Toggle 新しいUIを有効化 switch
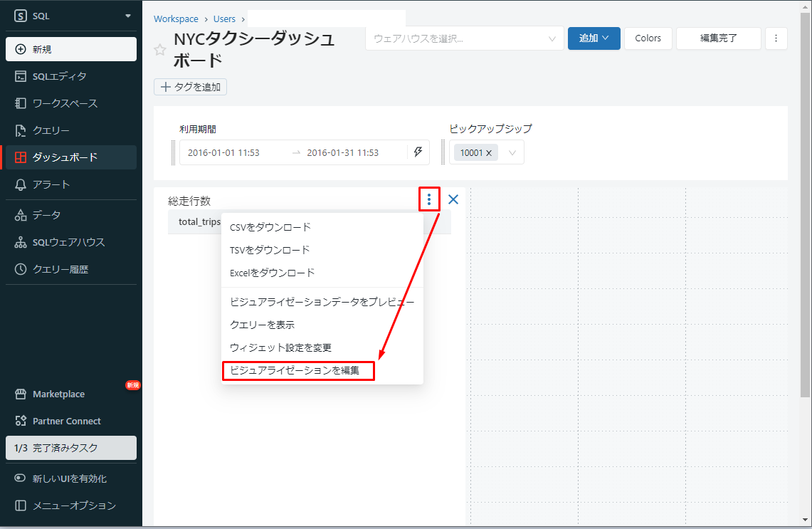The height and width of the screenshot is (529, 812). [21, 478]
